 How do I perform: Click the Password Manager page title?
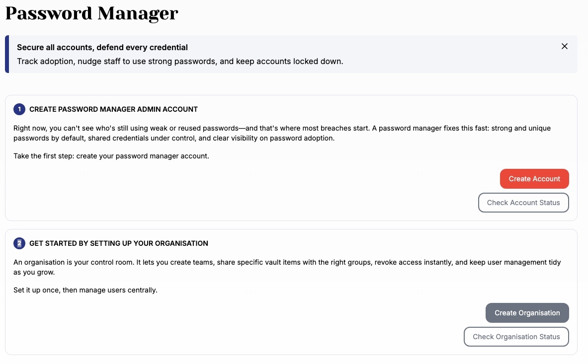click(x=91, y=13)
